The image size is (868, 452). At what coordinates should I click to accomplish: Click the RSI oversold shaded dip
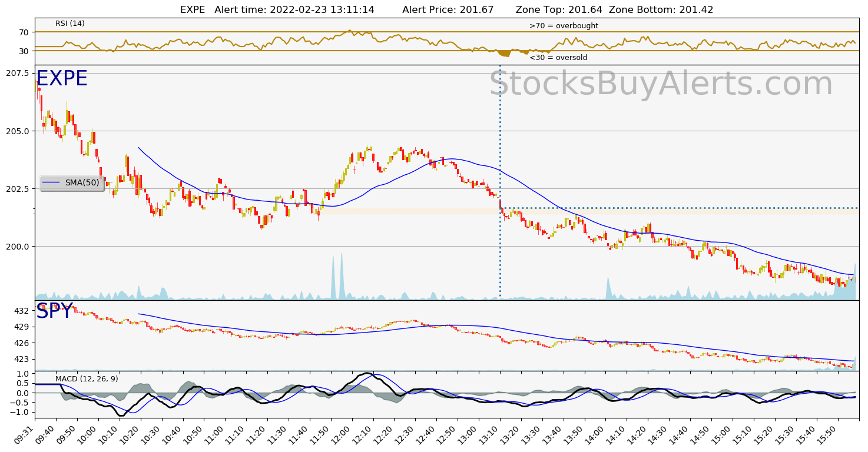click(505, 54)
